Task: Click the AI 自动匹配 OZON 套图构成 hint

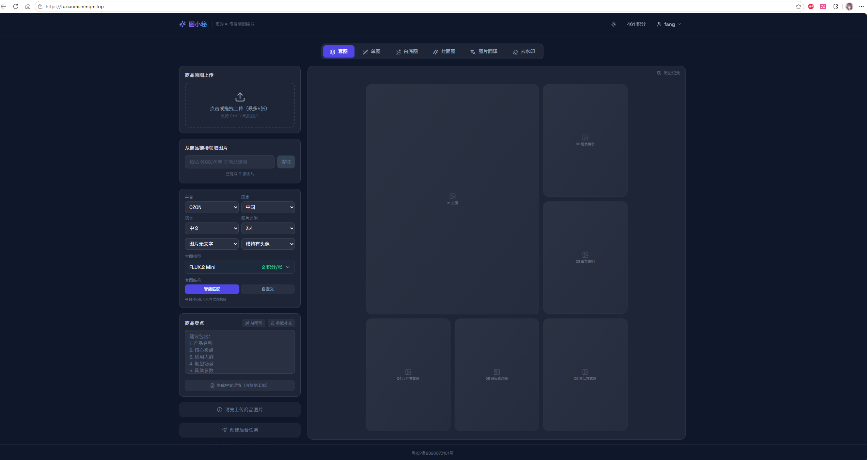Action: coord(206,299)
